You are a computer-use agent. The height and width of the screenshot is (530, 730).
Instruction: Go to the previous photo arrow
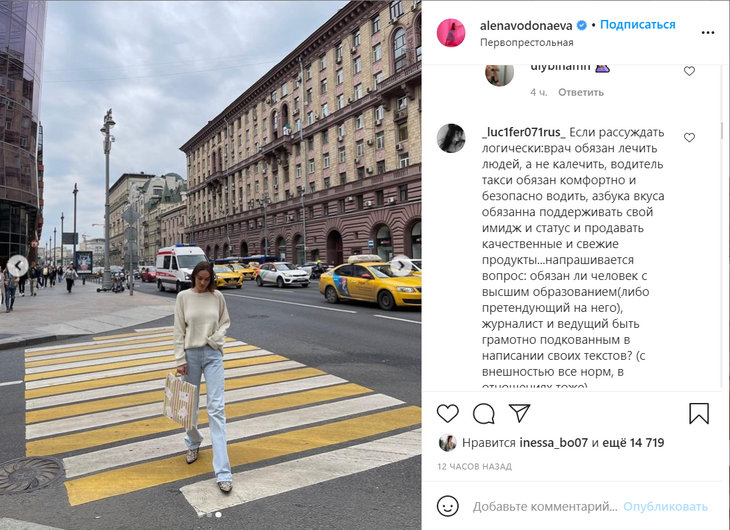(18, 266)
